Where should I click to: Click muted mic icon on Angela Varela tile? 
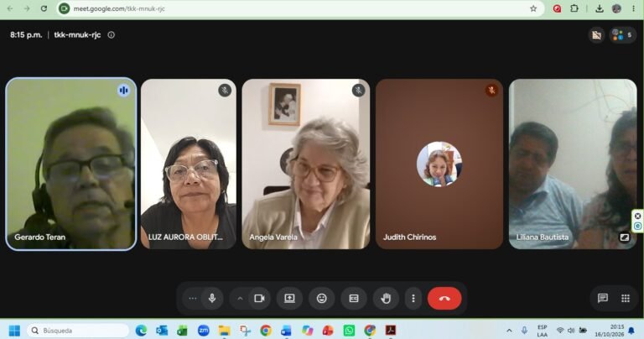coord(359,90)
